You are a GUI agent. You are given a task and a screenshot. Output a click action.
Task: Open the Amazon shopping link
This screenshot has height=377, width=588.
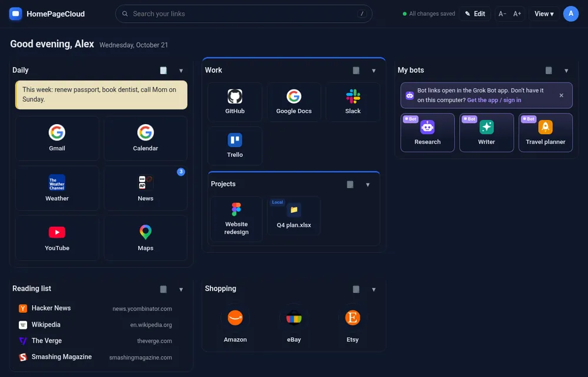click(235, 323)
